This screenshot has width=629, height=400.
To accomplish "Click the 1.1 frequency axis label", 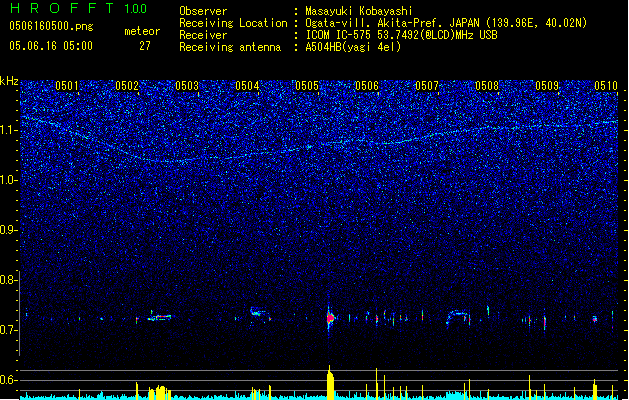I will [x=9, y=130].
